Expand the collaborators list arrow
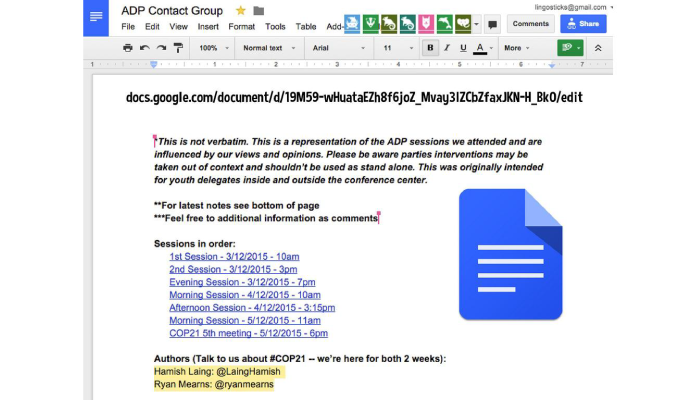The image size is (700, 400). 476,24
